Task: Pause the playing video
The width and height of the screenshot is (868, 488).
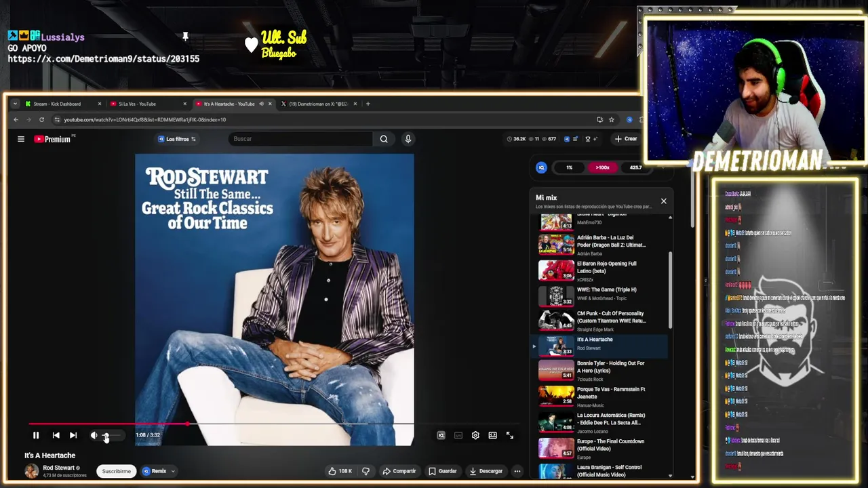Action: [x=36, y=435]
